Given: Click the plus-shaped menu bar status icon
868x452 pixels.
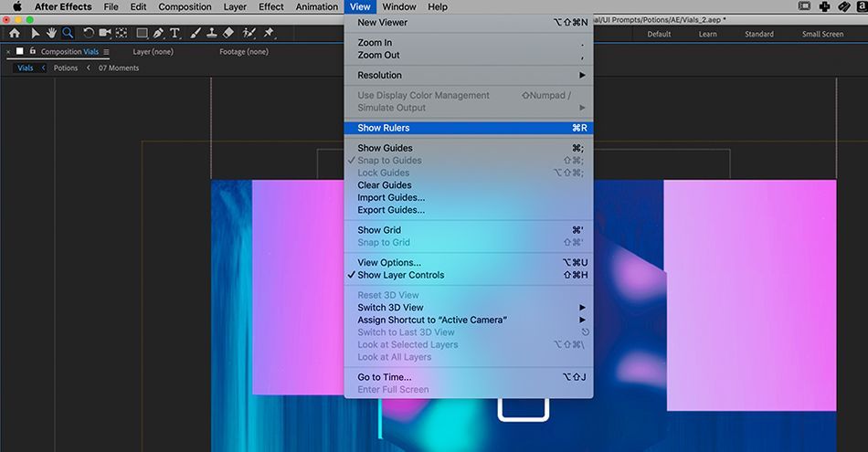Looking at the screenshot, I should [x=824, y=6].
